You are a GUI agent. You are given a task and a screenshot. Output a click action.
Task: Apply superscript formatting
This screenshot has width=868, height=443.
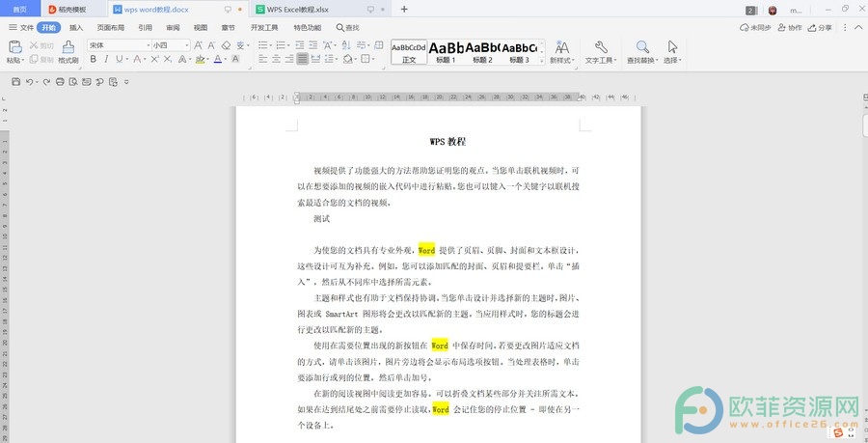coord(155,59)
